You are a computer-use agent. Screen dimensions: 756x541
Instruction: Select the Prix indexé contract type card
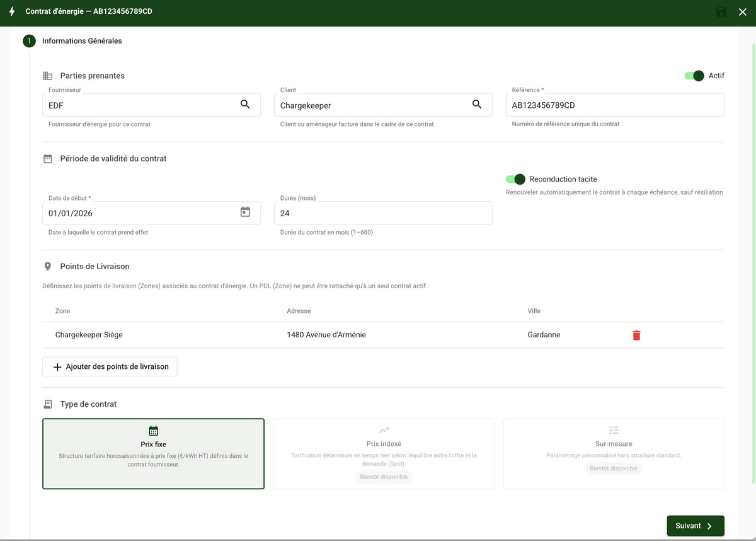coord(384,454)
